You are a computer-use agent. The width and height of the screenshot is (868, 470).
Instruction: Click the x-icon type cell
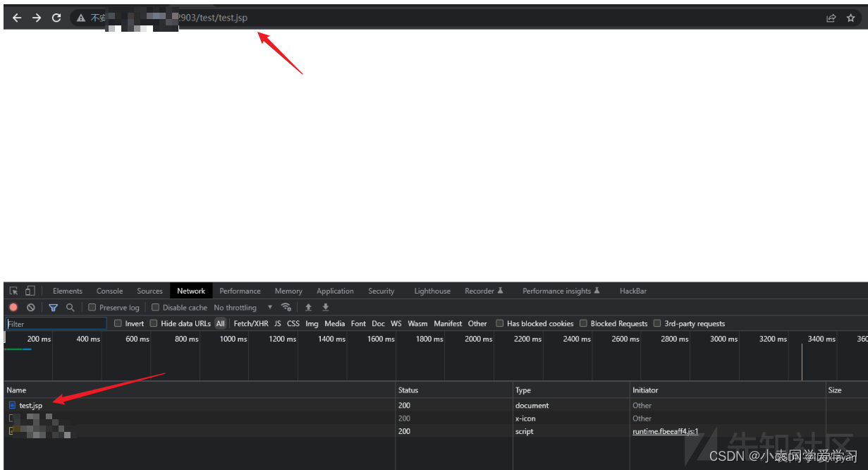525,418
